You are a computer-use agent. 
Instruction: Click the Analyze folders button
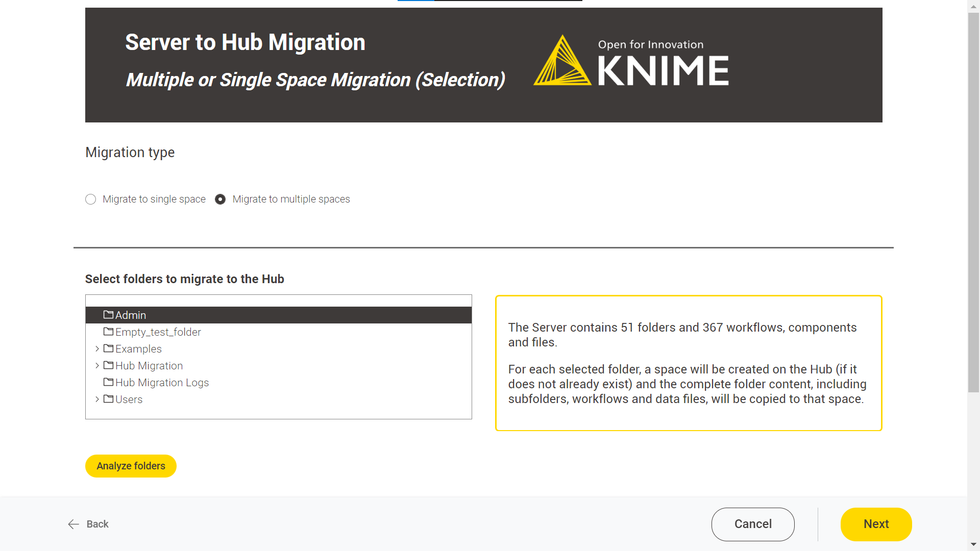(131, 466)
